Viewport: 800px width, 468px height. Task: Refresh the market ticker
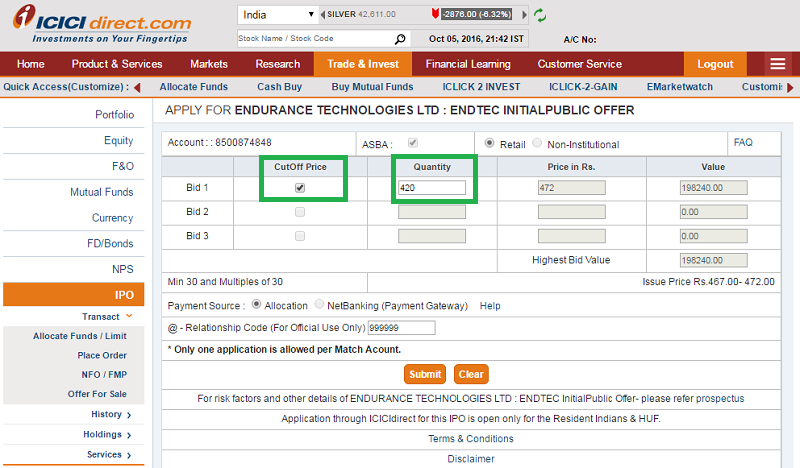[540, 15]
